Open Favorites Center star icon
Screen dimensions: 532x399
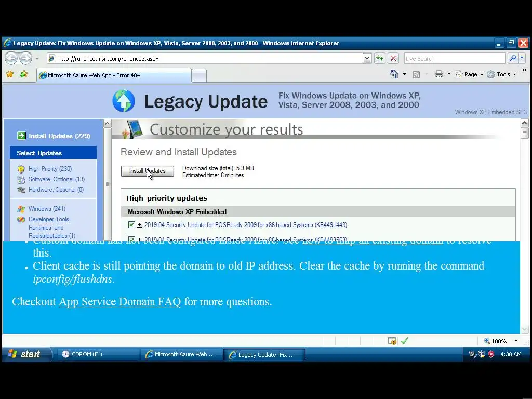click(x=10, y=74)
